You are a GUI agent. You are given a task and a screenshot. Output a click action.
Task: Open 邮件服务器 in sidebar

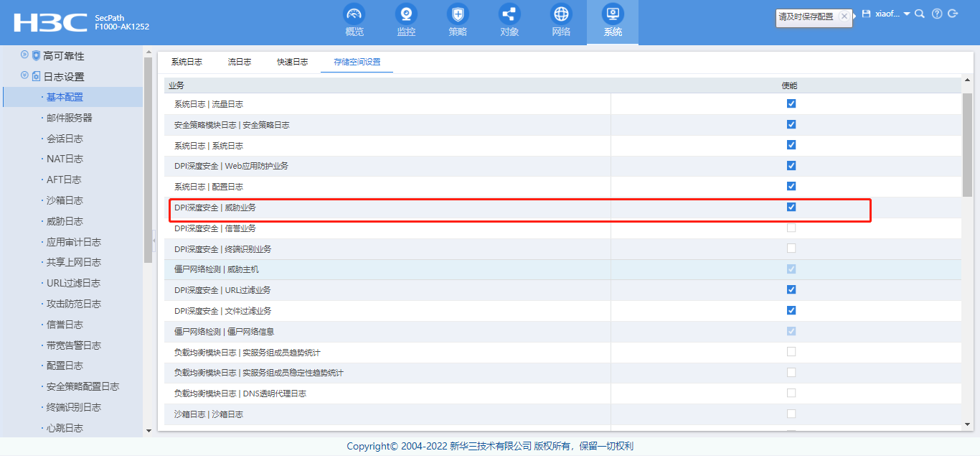[69, 118]
